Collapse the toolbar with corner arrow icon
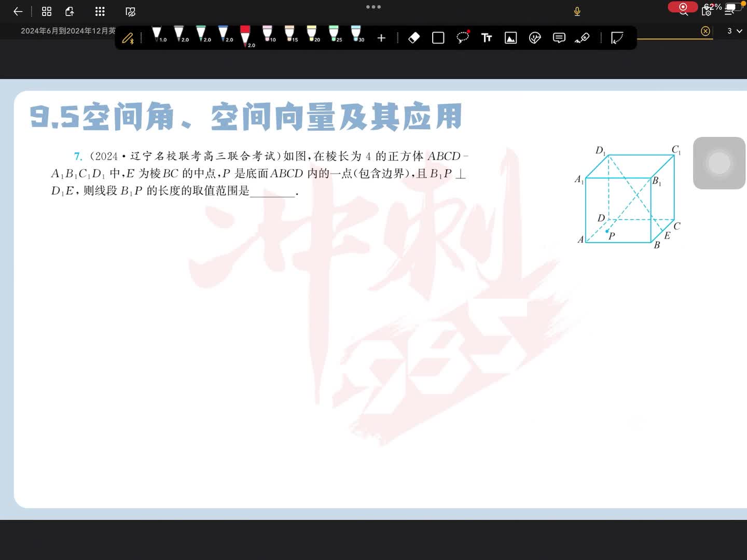Viewport: 747px width, 560px height. click(617, 38)
